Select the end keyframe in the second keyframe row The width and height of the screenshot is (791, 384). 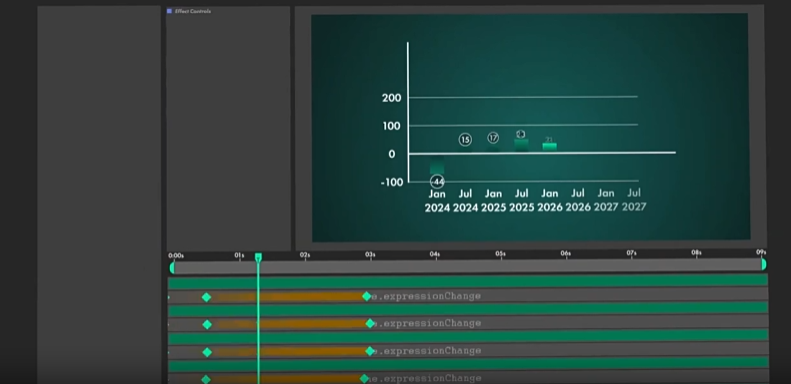pyautogui.click(x=370, y=323)
